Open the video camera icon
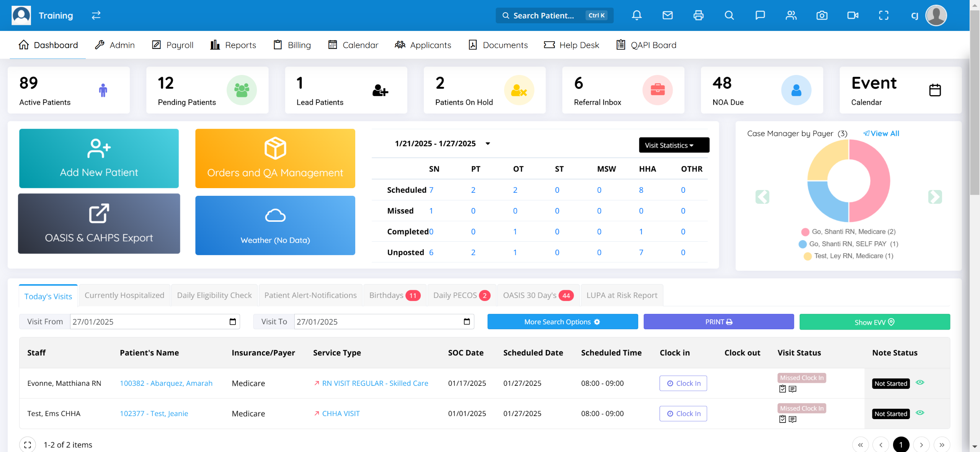 [x=853, y=15]
